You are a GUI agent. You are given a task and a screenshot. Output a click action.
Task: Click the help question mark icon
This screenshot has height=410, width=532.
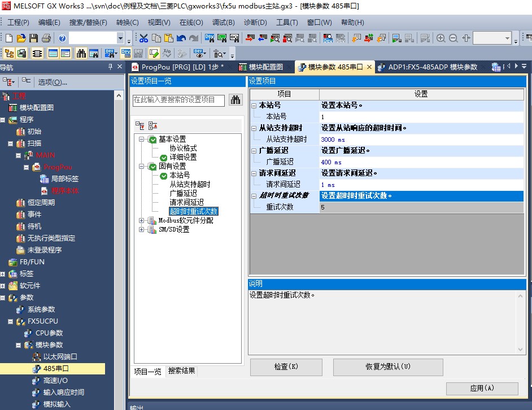click(x=62, y=38)
